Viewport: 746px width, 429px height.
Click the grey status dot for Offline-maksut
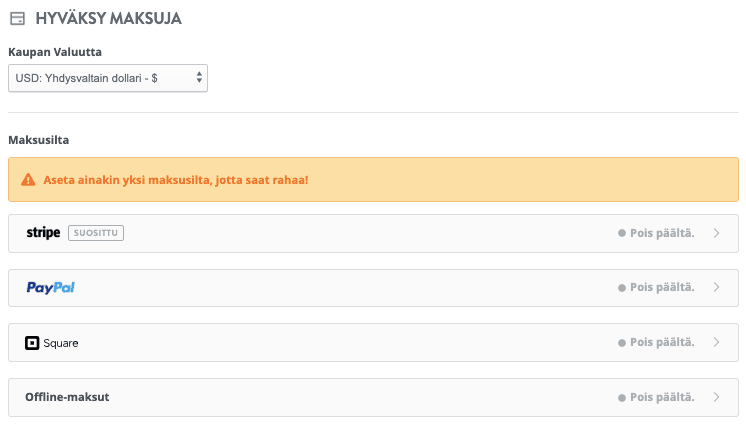[622, 397]
